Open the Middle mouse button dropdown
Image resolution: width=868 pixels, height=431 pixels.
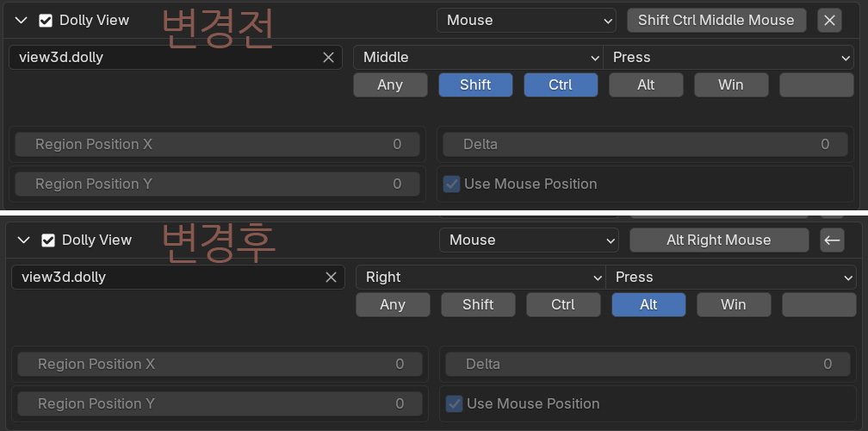click(478, 58)
